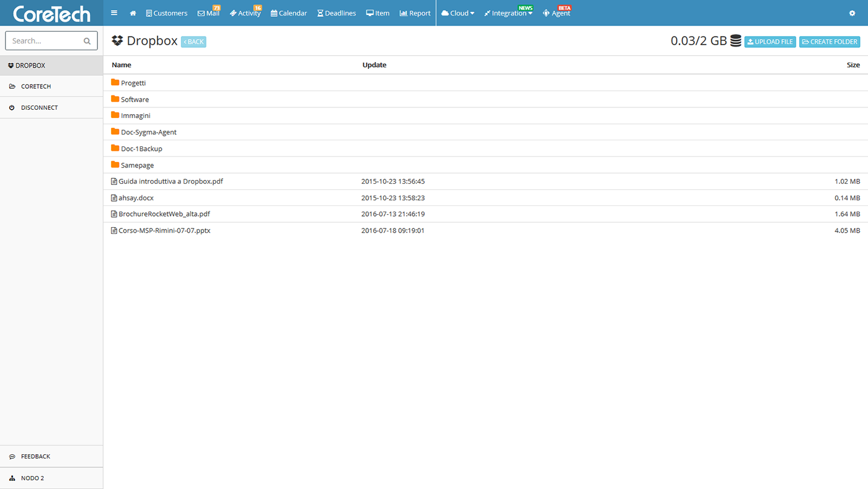The height and width of the screenshot is (489, 868).
Task: Click the file icon for ahsay.docx
Action: [x=114, y=198]
